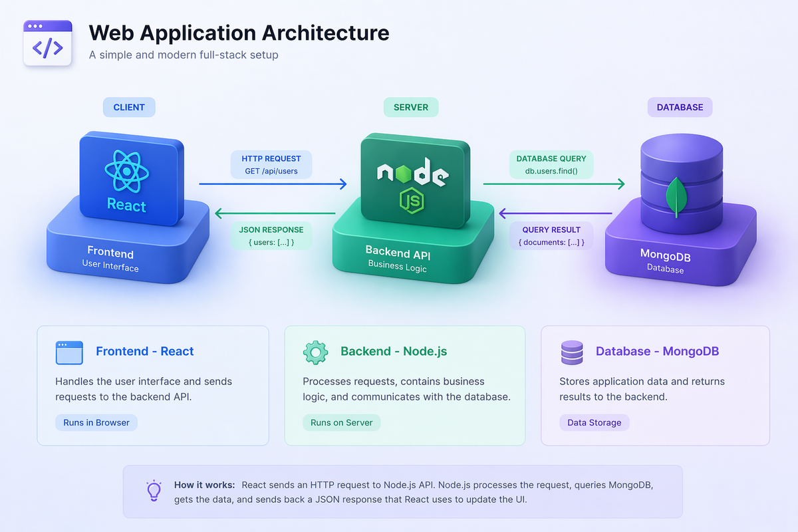Click the Data Storage tag
Image resolution: width=798 pixels, height=532 pixels.
(595, 422)
